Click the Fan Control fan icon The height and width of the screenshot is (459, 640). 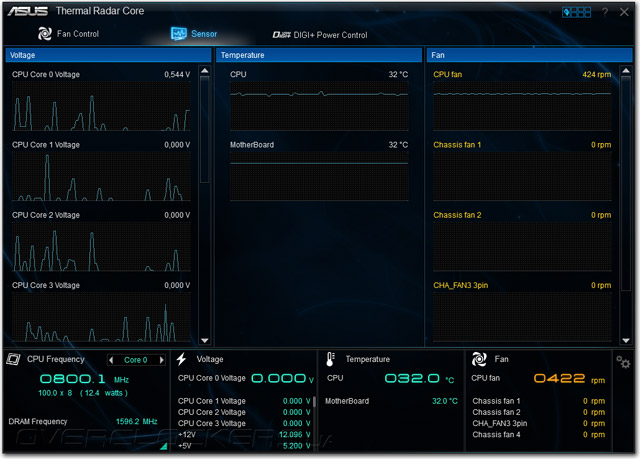(45, 33)
